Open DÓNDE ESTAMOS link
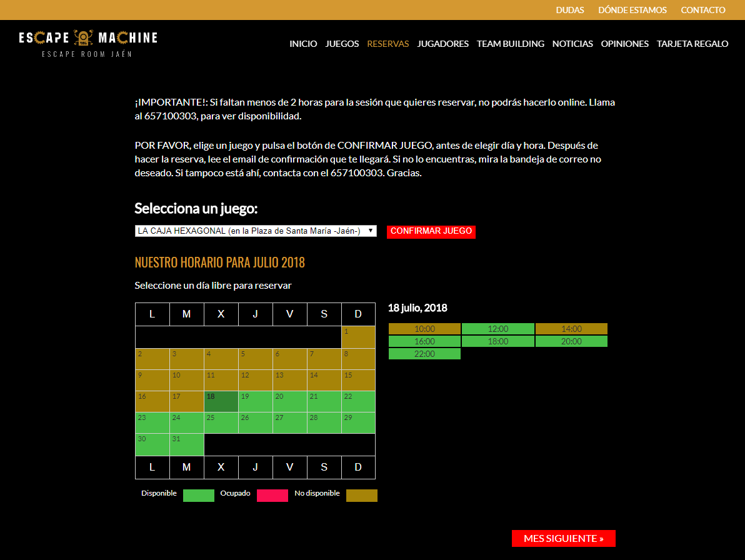This screenshot has width=745, height=560. pos(632,10)
